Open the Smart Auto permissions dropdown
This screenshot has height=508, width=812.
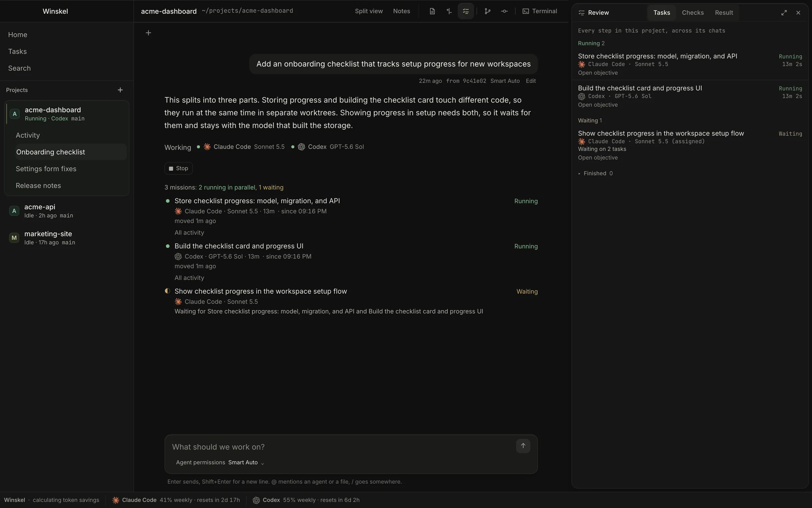(x=246, y=462)
